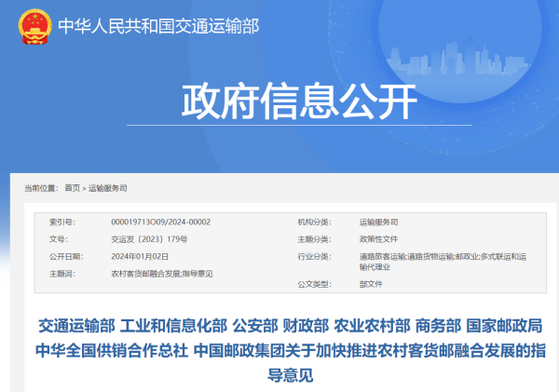Go to 首页 in the breadcrumb
The image size is (559, 392).
[x=72, y=188]
